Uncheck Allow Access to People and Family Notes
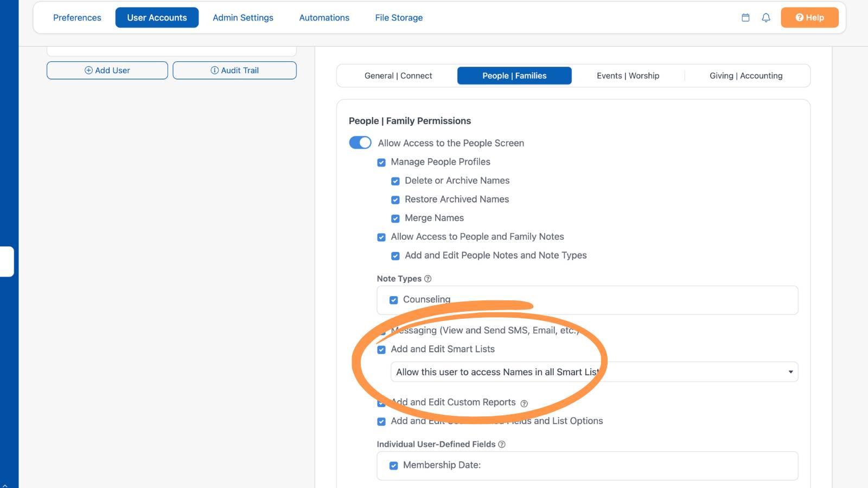Viewport: 868px width, 488px height. point(381,237)
